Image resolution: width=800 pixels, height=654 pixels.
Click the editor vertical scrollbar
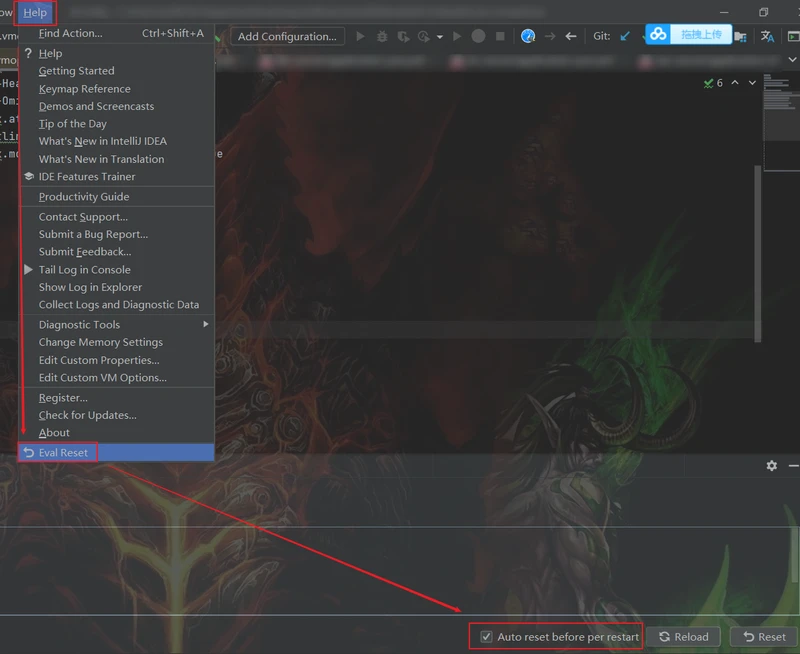pyautogui.click(x=758, y=254)
